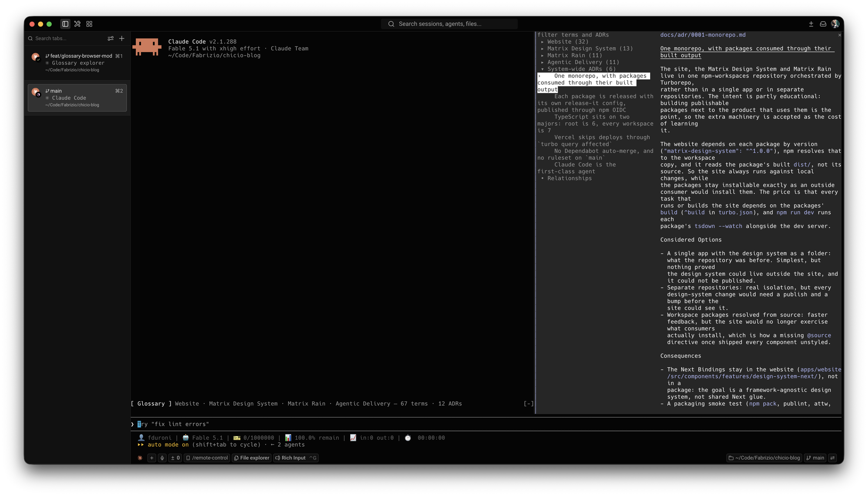The height and width of the screenshot is (496, 868).
Task: Click the tab filter settings icon
Action: coord(111,39)
